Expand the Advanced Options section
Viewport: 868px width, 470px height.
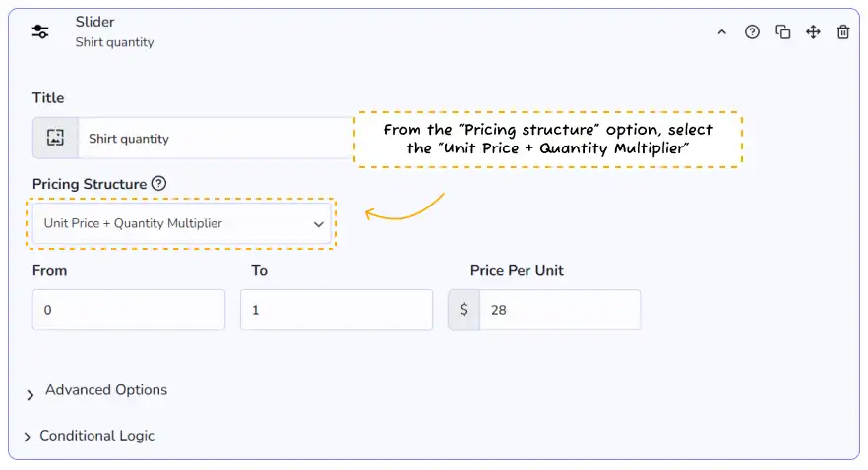[105, 390]
